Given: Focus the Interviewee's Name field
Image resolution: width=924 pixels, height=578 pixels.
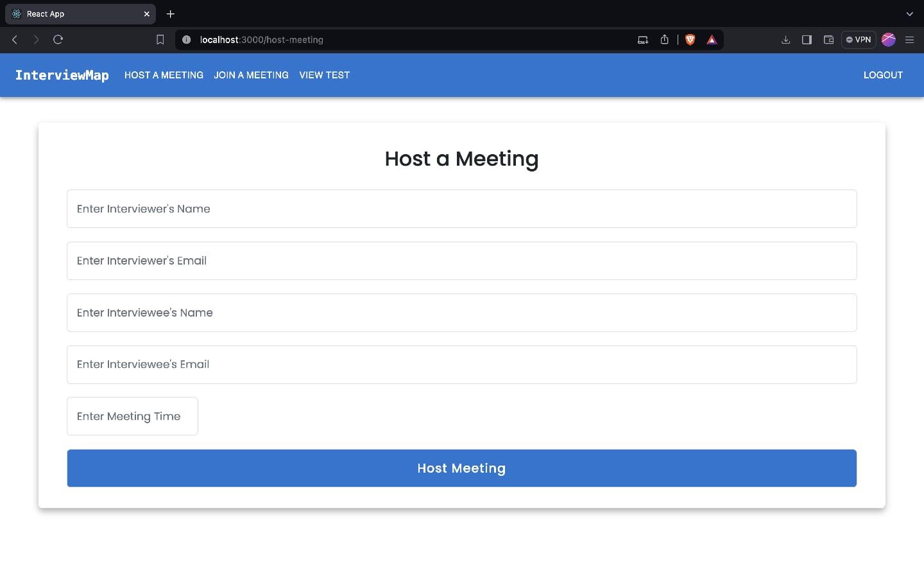Looking at the screenshot, I should (x=462, y=313).
